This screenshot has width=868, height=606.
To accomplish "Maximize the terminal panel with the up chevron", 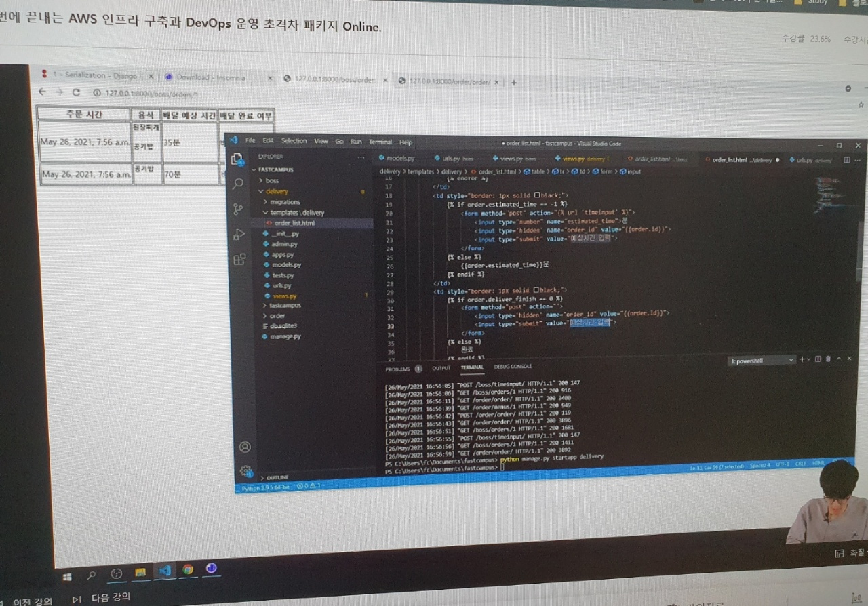I will click(839, 359).
